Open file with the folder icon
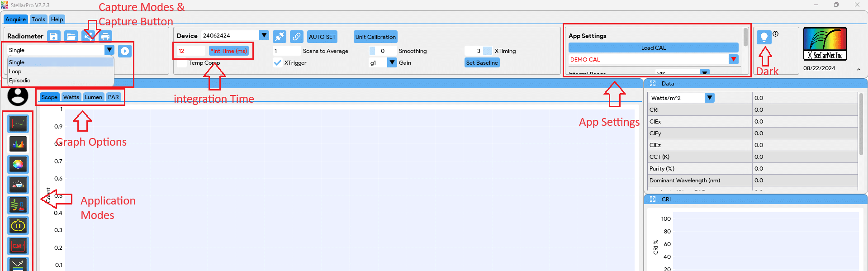868x271 pixels. click(71, 36)
